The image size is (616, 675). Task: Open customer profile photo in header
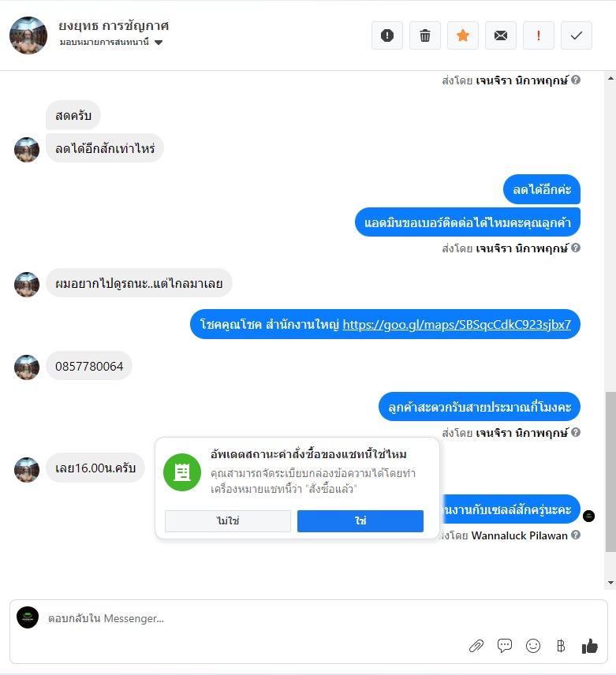28,35
